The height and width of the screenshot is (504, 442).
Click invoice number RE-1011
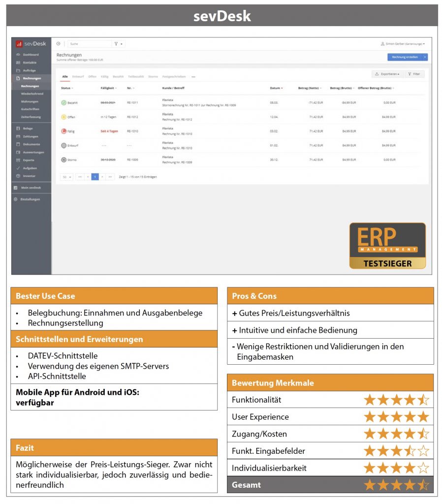click(x=132, y=103)
